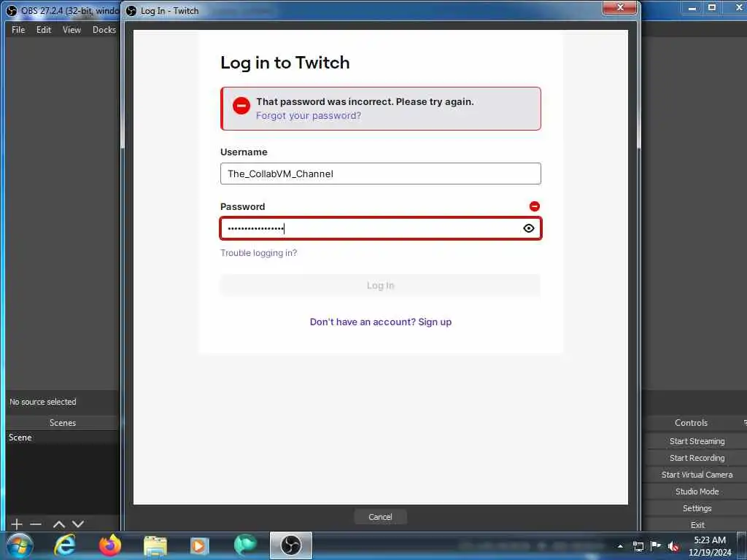Open Windows Media Player from the taskbar

[x=199, y=545]
